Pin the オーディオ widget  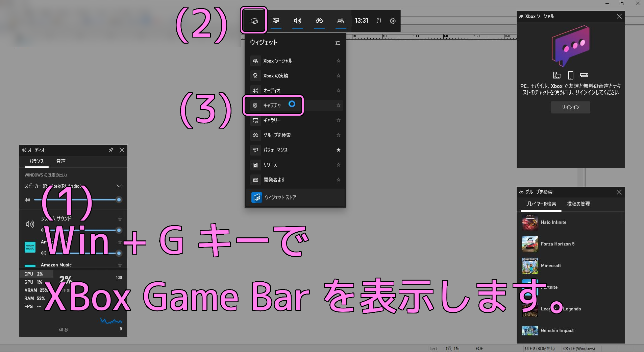tap(111, 150)
